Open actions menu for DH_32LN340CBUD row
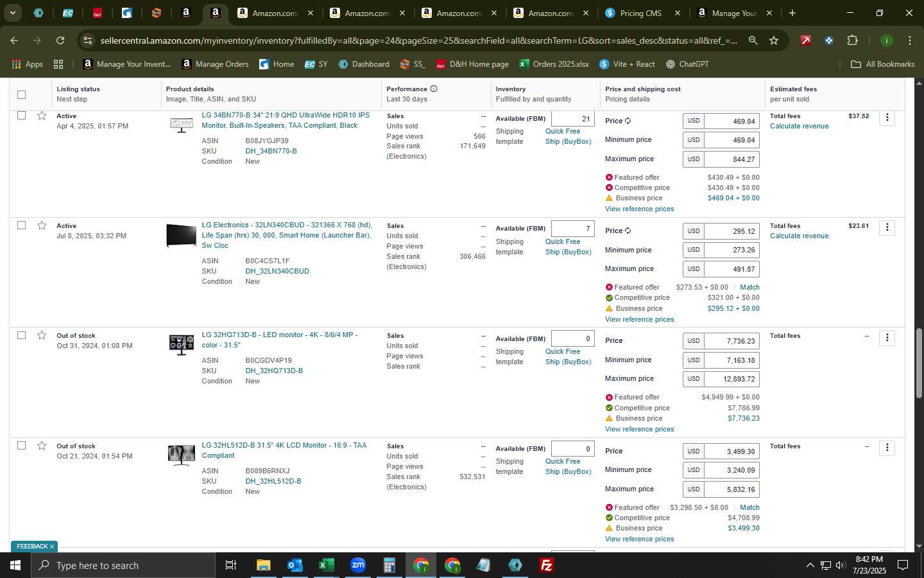Image resolution: width=924 pixels, height=578 pixels. [x=887, y=227]
